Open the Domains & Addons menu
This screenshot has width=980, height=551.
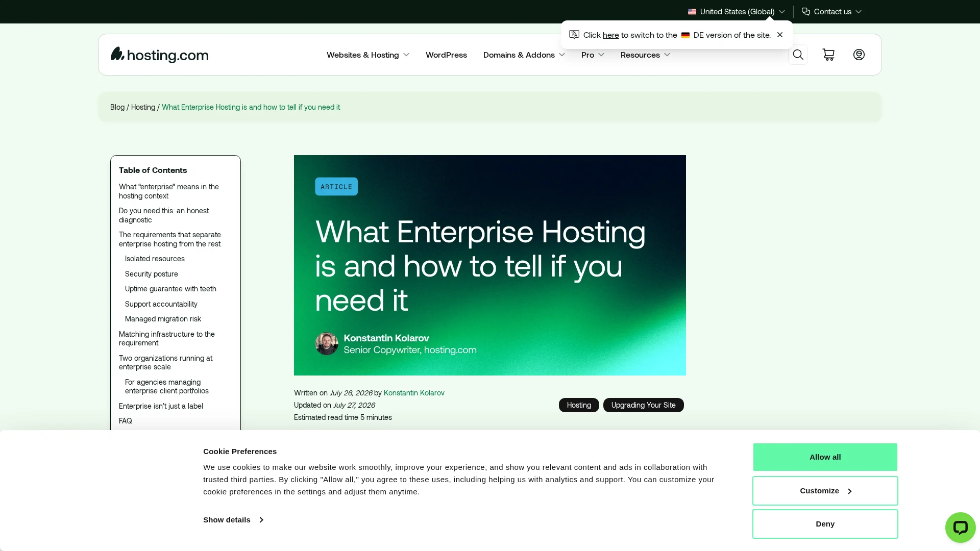[x=524, y=55]
